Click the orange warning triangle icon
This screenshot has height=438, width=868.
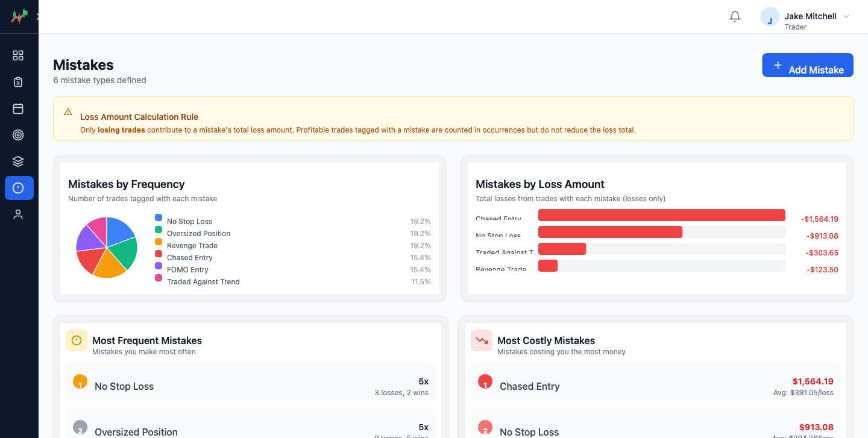[68, 111]
